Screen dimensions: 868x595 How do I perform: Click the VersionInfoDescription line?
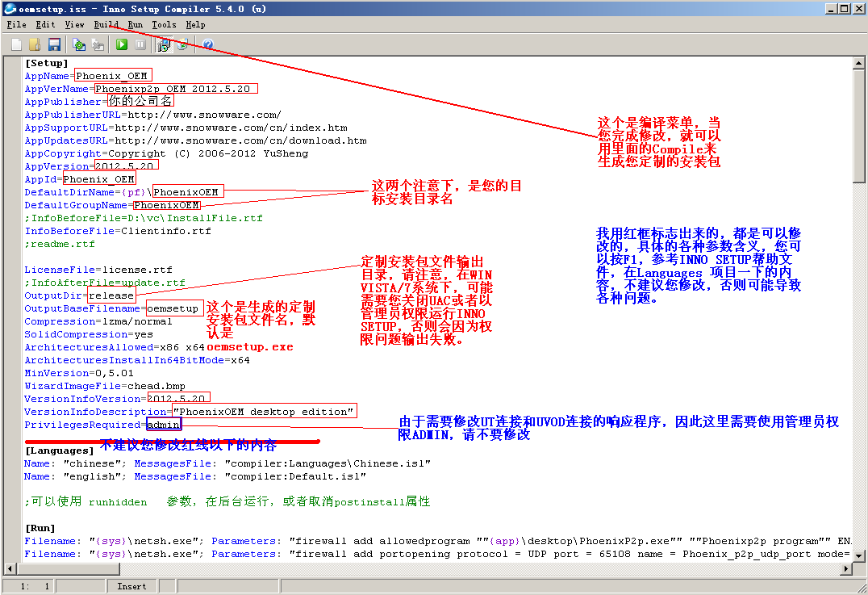click(190, 412)
